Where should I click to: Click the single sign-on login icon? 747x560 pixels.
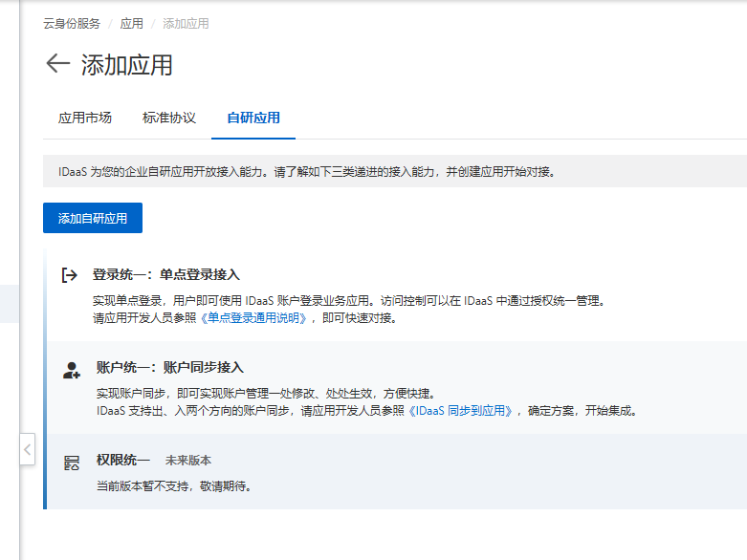[69, 275]
